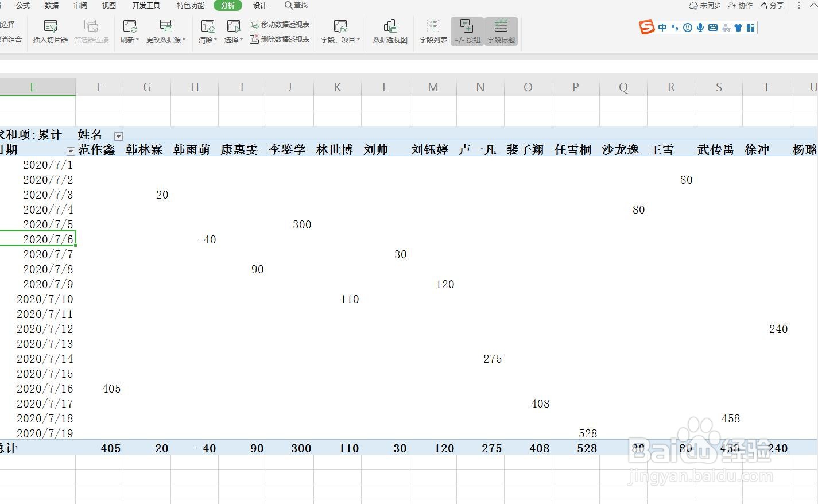Toggle the +/- 按钮 display
Viewport: 818px width, 504px height.
click(x=467, y=32)
